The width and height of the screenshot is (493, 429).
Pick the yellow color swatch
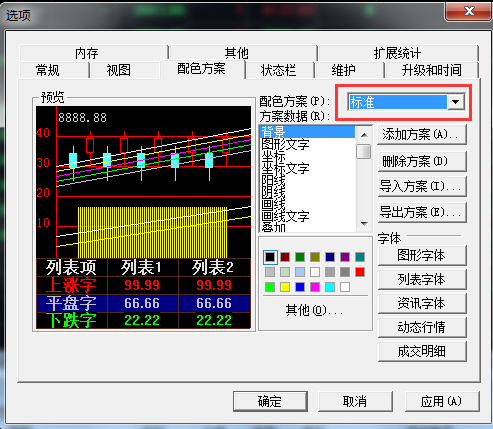(285, 287)
